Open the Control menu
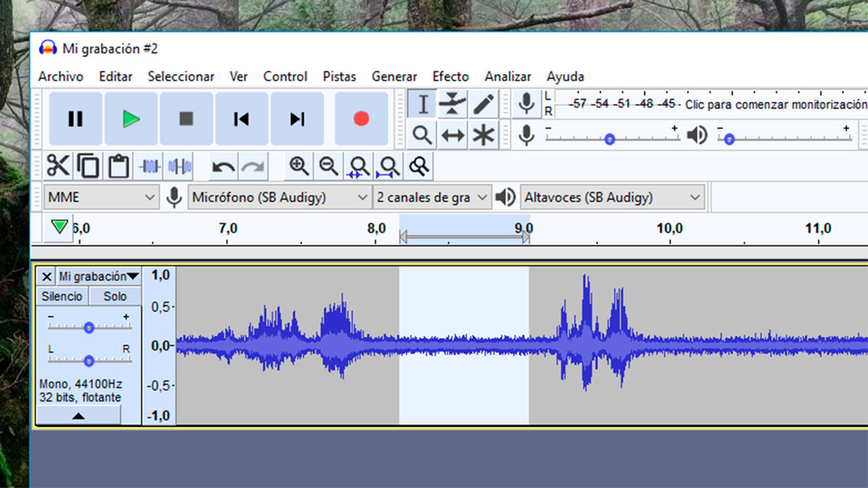The width and height of the screenshot is (868, 488). (285, 77)
